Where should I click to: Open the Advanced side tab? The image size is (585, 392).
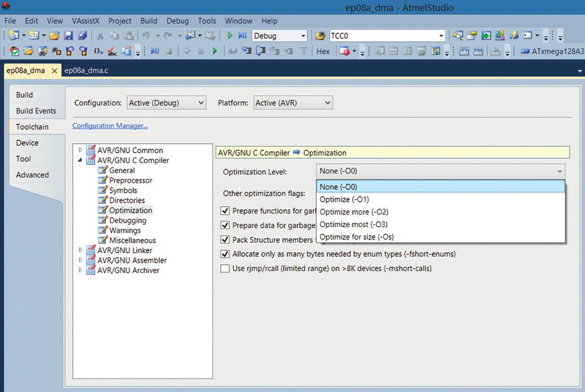coord(33,175)
